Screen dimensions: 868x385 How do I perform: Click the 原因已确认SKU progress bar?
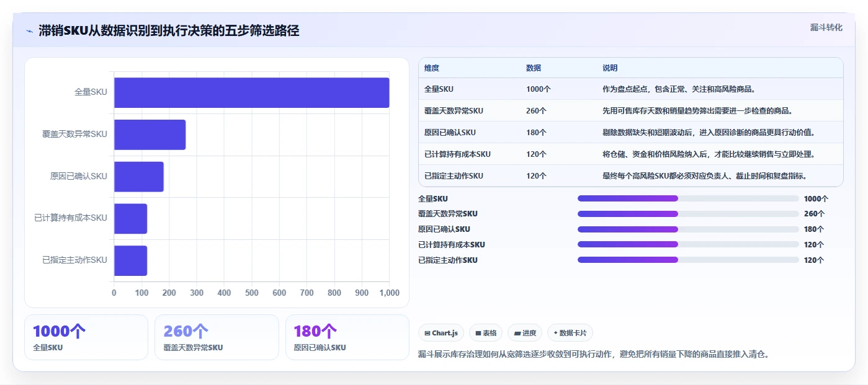coord(688,229)
